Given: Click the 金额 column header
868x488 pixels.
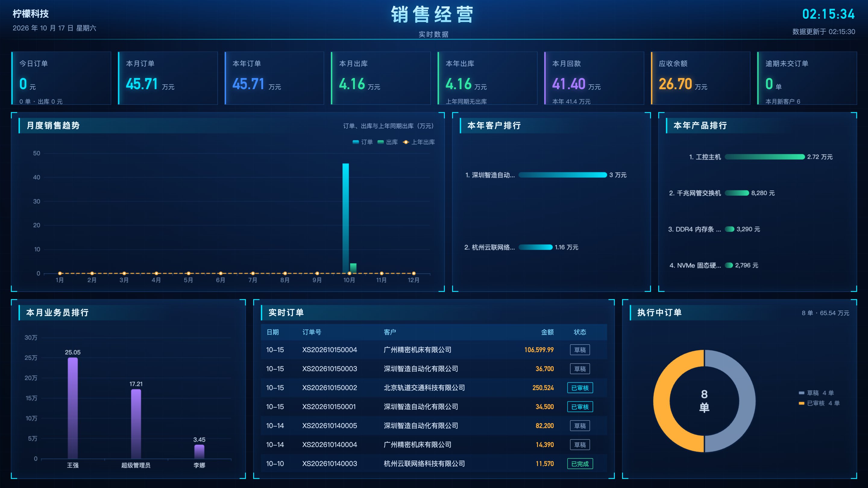Looking at the screenshot, I should pos(547,332).
